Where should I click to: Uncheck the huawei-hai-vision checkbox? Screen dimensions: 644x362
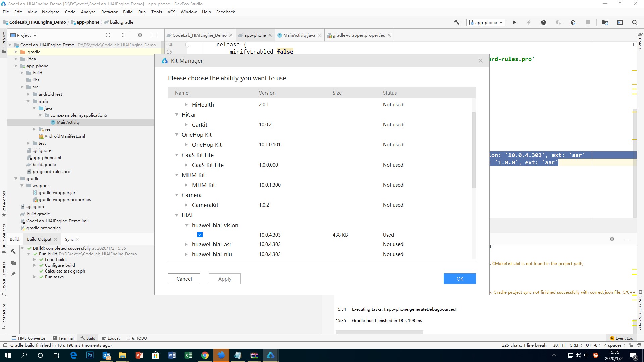[200, 235]
